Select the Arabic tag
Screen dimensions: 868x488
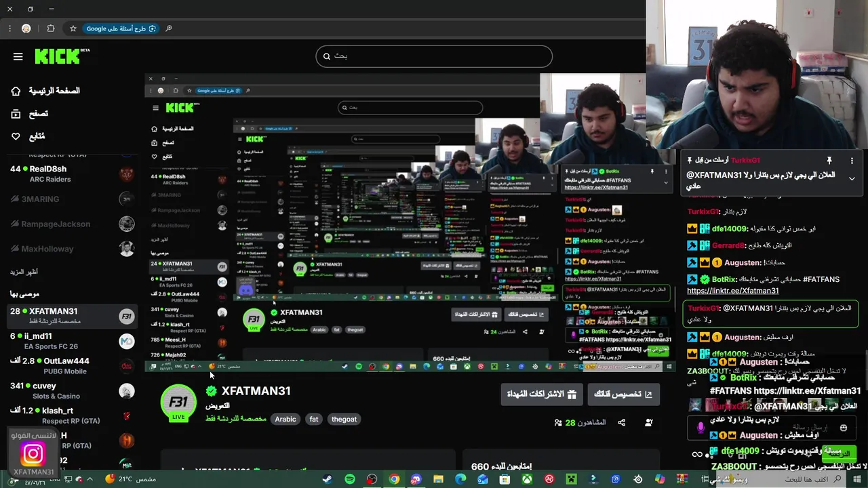(285, 419)
